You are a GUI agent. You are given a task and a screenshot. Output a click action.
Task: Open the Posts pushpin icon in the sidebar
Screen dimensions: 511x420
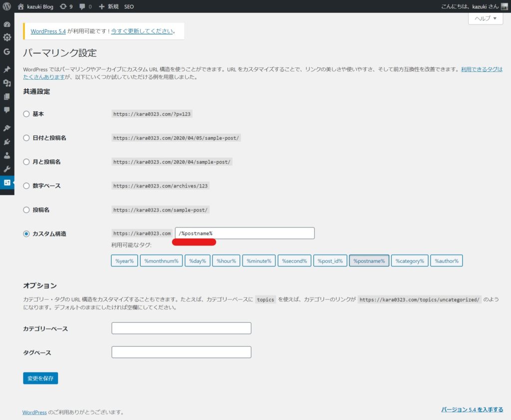[x=7, y=69]
